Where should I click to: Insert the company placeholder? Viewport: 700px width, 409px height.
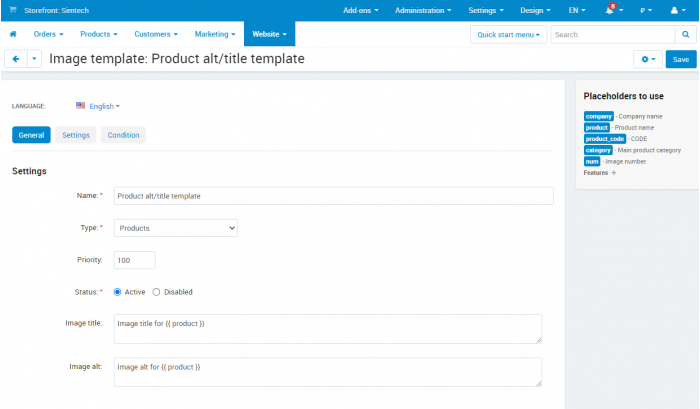click(599, 117)
